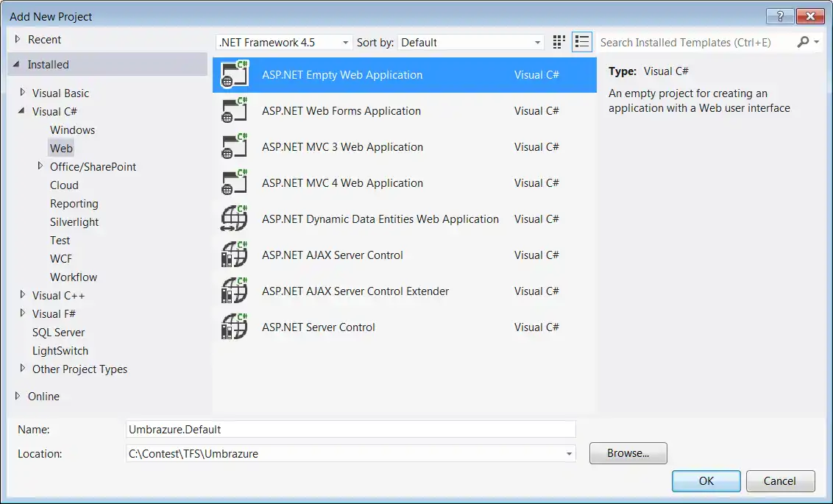Select the Workflow category
This screenshot has height=504, width=833.
[x=74, y=277]
